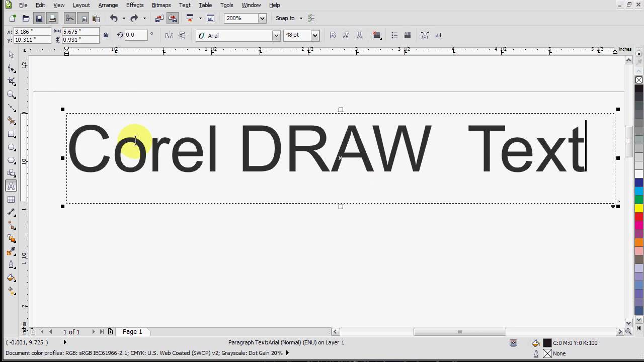Click the Edit Text ab| button
This screenshot has width=644, height=362.
(438, 35)
